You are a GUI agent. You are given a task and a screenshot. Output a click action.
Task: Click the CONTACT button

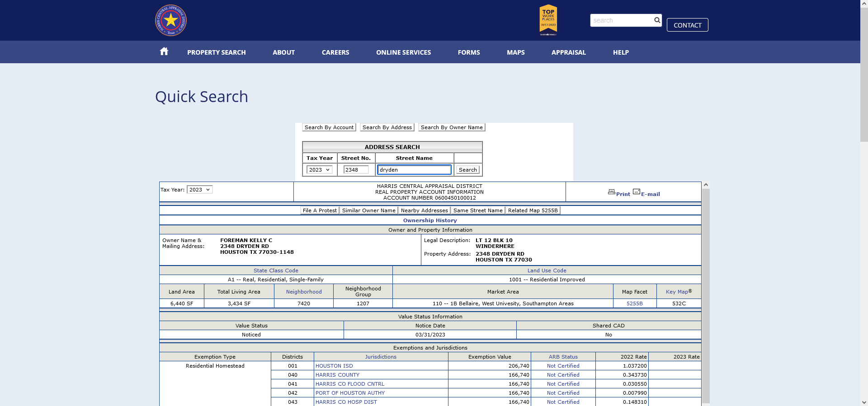pos(688,25)
